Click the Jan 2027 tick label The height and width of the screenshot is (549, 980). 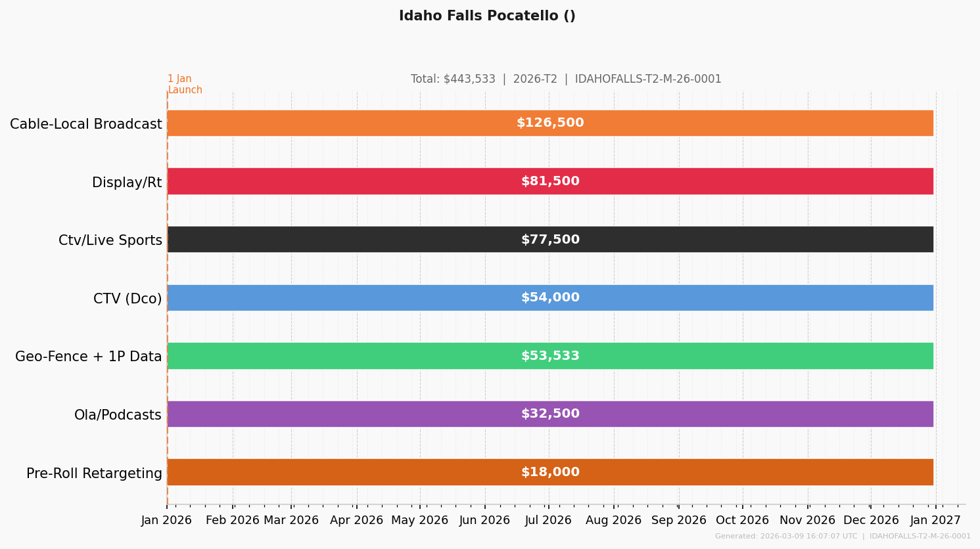(x=935, y=520)
